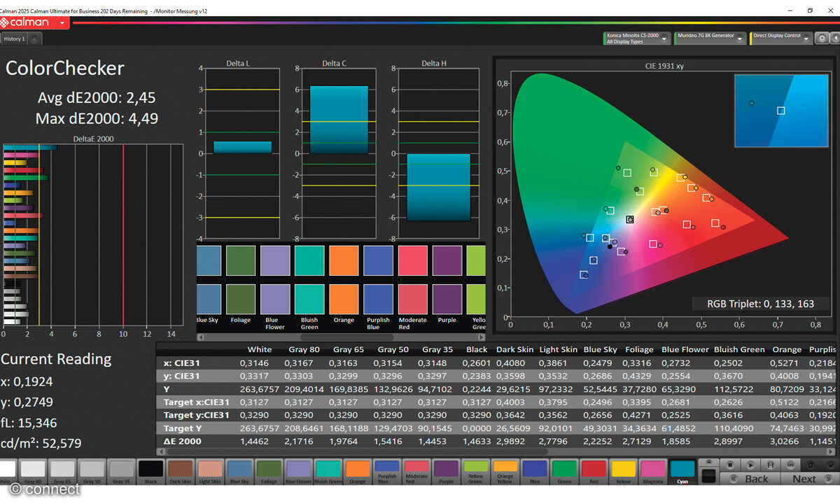Click the small up-arrow above the black patch
This screenshot has height=504, width=840.
708,462
